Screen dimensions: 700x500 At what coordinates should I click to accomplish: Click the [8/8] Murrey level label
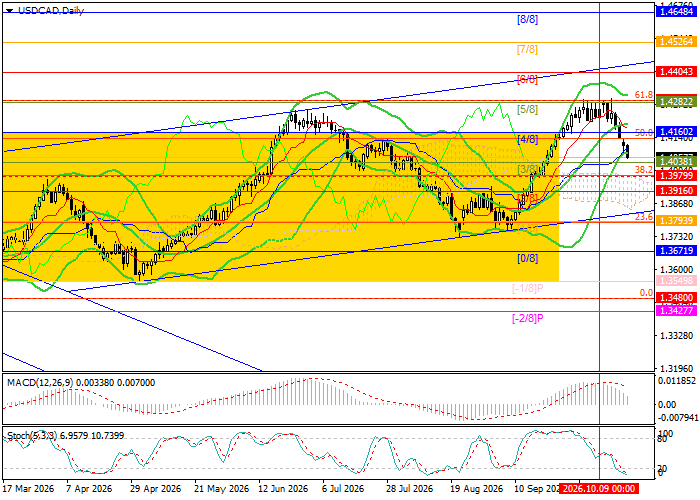tap(527, 20)
